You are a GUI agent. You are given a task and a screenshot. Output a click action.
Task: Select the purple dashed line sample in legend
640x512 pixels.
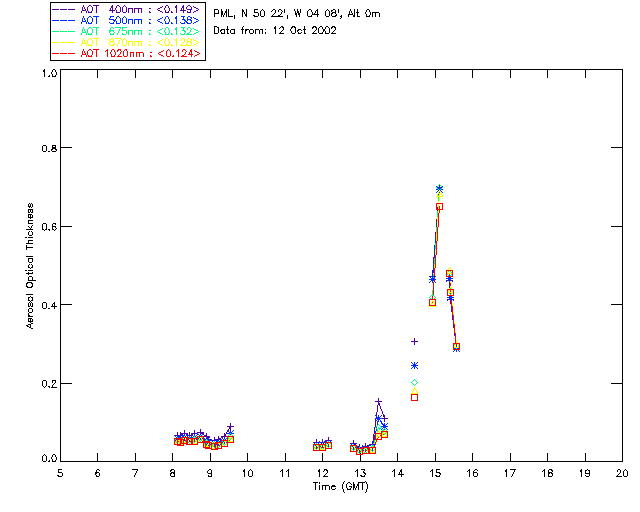pyautogui.click(x=64, y=9)
